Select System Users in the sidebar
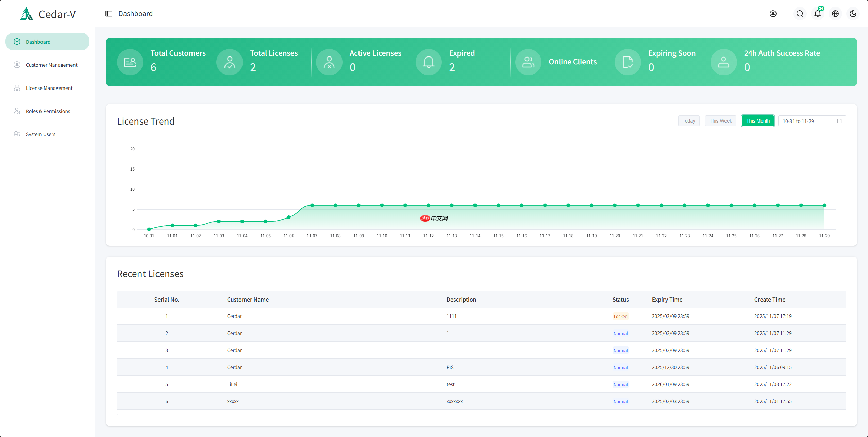This screenshot has width=868, height=437. [x=40, y=134]
